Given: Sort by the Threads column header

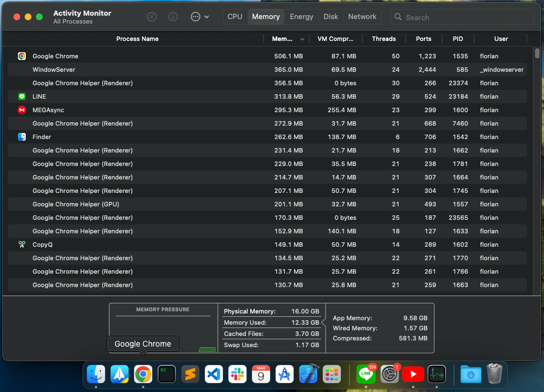Looking at the screenshot, I should [x=383, y=39].
